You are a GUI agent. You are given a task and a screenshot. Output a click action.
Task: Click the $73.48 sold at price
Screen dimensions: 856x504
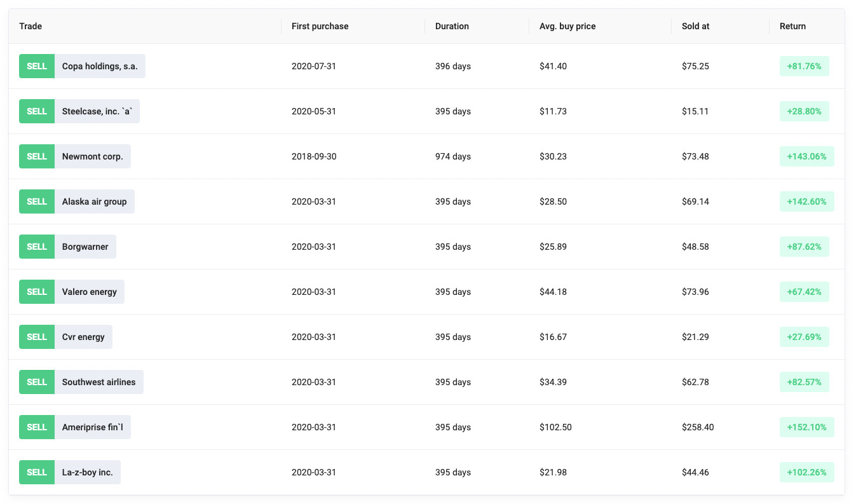(x=695, y=156)
